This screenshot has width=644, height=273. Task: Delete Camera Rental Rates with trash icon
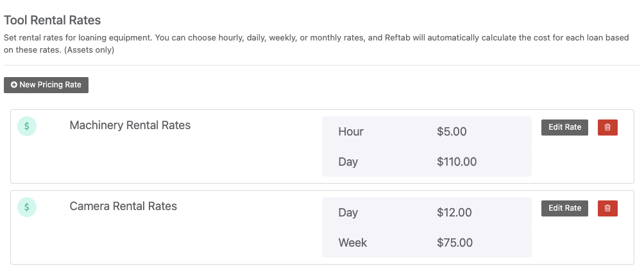click(x=607, y=209)
